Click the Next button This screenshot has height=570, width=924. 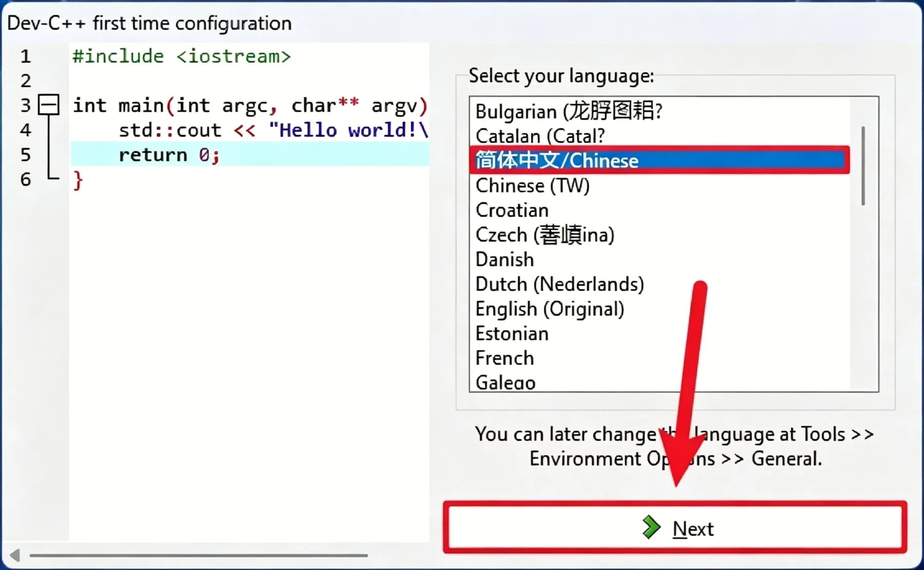(675, 528)
